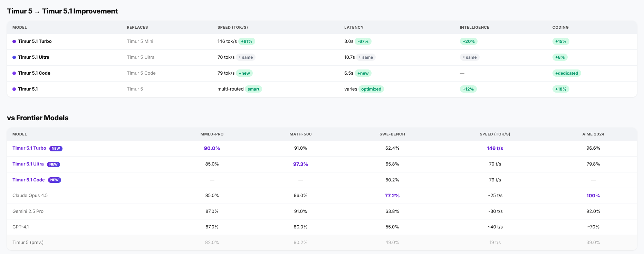This screenshot has height=254, width=644.
Task: Open the Timur 5.1 Turbo link in frontier table
Action: (29, 148)
